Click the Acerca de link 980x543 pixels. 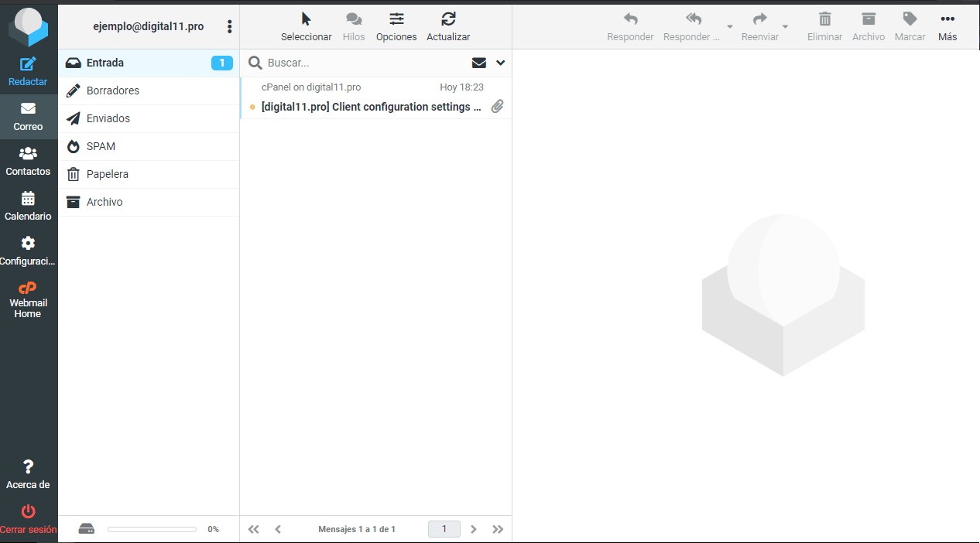(28, 476)
